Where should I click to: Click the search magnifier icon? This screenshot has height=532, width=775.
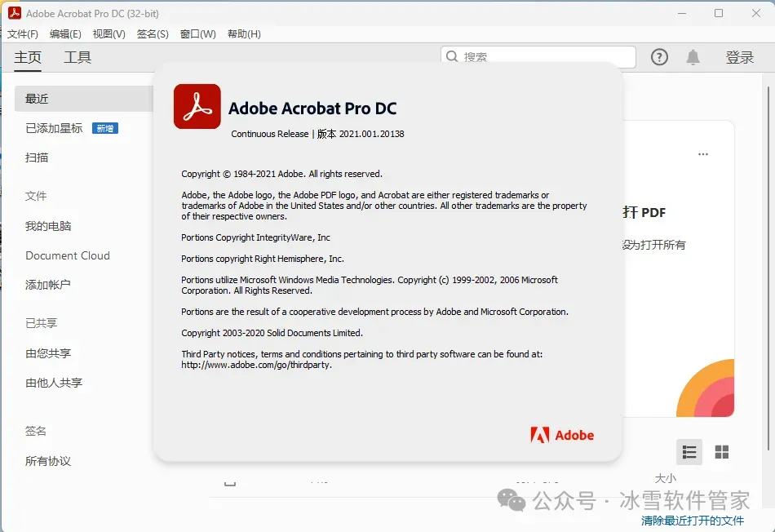(452, 56)
